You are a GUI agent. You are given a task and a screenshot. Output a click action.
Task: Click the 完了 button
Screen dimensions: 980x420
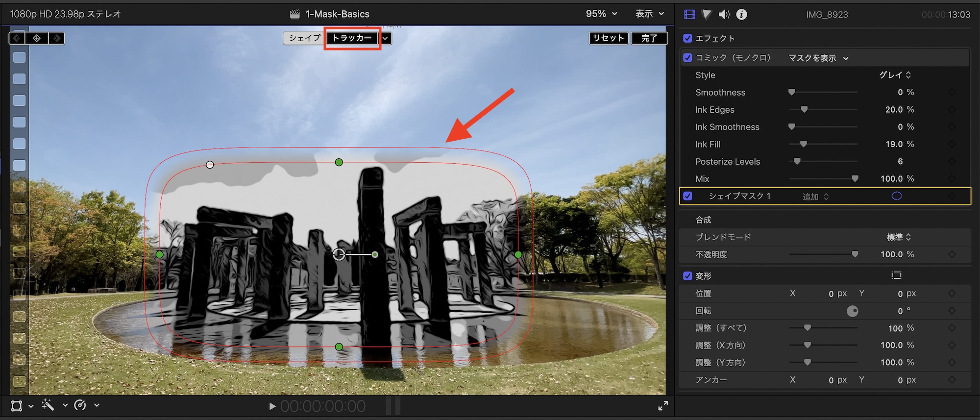click(x=649, y=38)
